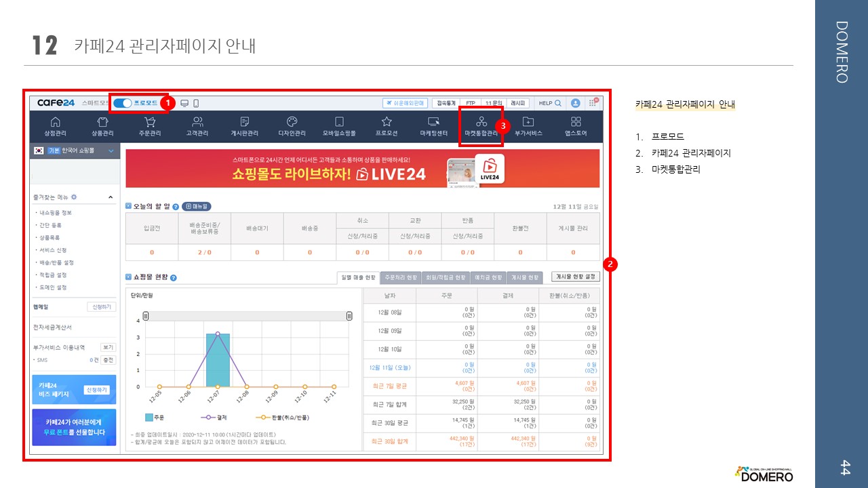Click left handle of chart range slider
Viewport: 868px width, 488px height.
click(145, 316)
